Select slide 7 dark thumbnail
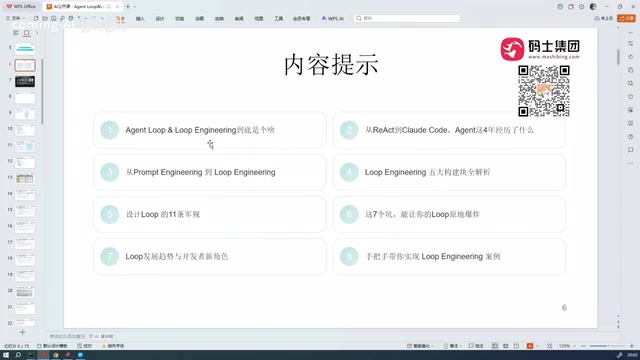The width and height of the screenshot is (640, 360). point(25,81)
